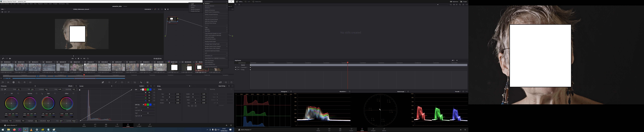Switch to the Deliver page
This screenshot has width=644, height=132.
150,125
